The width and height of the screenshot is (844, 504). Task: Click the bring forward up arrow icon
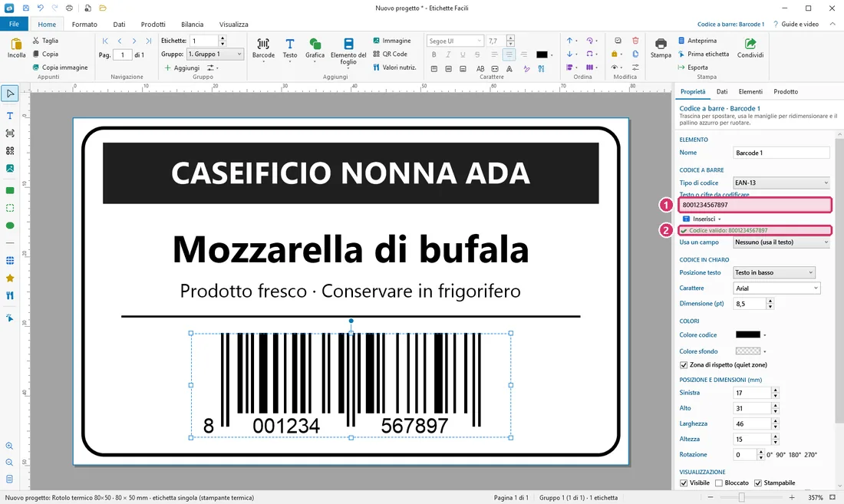[569, 41]
